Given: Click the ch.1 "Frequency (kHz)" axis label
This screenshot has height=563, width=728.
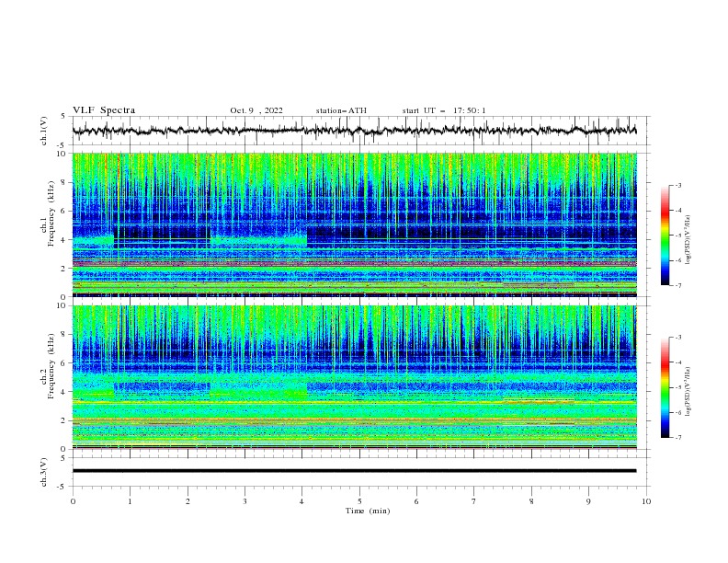Looking at the screenshot, I should point(51,214).
